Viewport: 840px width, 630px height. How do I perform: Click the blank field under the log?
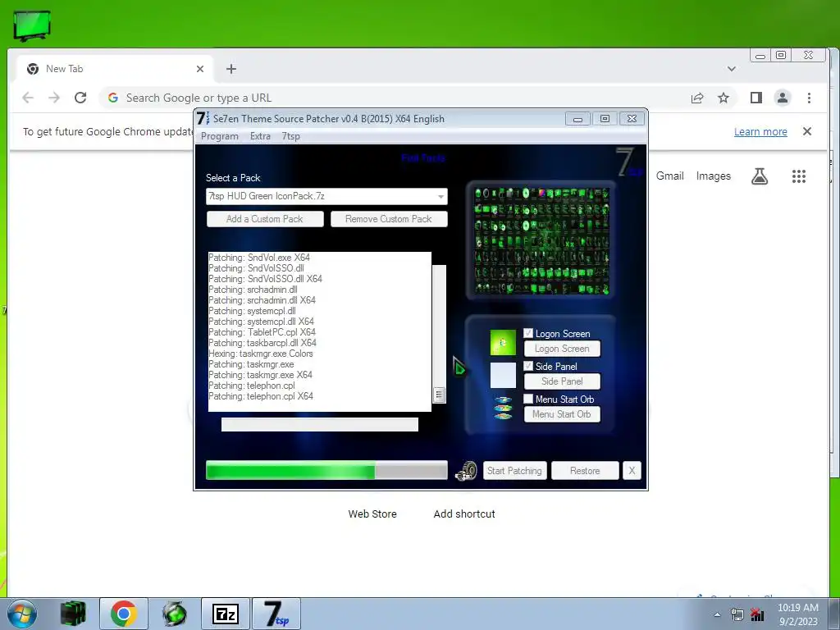320,425
